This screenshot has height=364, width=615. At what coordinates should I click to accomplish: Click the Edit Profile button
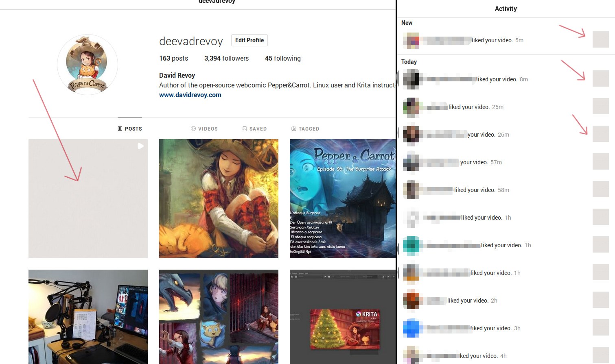tap(250, 40)
